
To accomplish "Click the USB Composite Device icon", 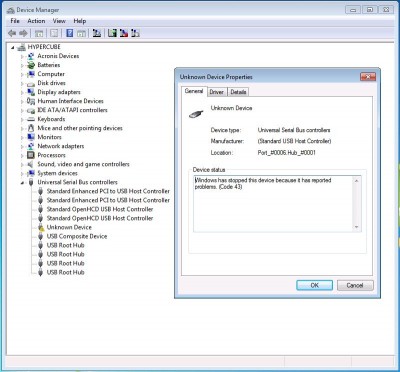I will coord(41,236).
